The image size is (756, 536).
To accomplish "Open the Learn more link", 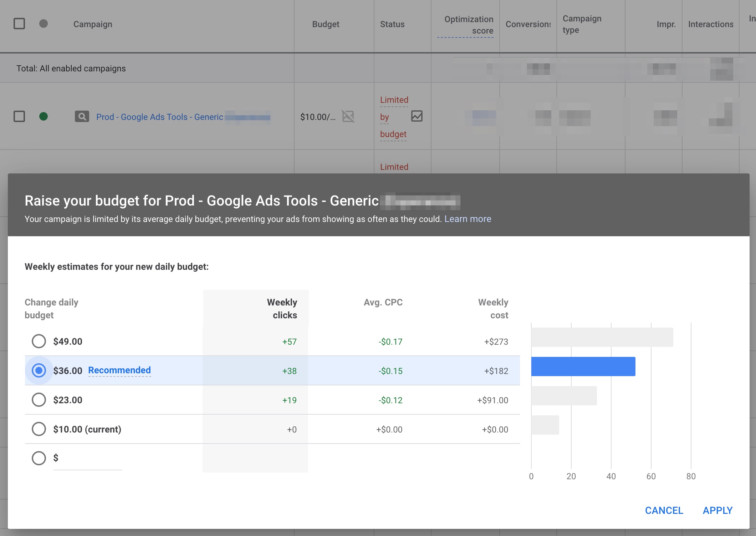I will click(468, 219).
